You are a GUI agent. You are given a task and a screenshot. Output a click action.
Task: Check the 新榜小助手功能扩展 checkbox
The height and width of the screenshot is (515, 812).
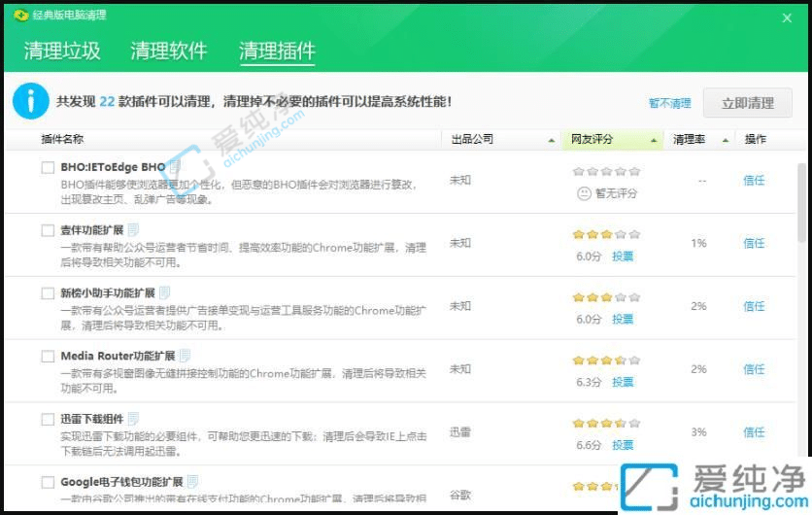[x=48, y=293]
